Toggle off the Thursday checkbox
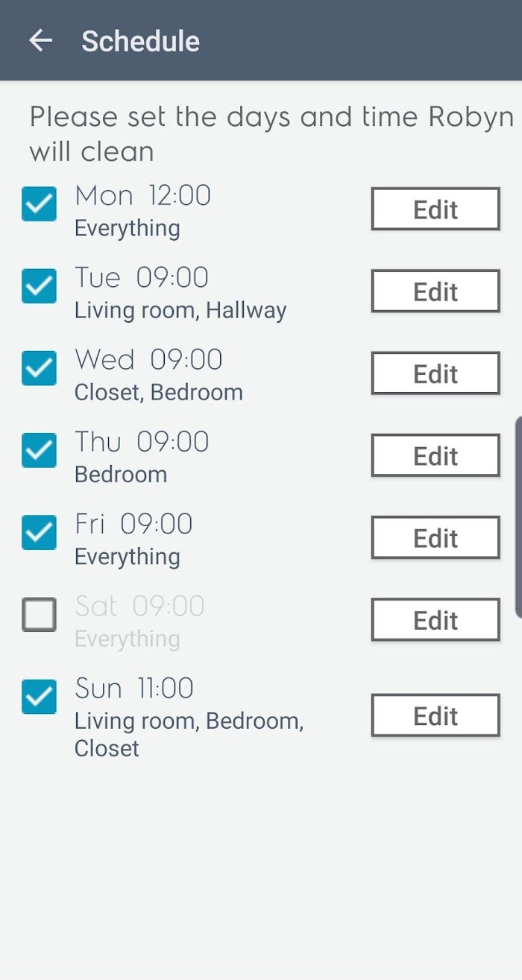Viewport: 522px width, 980px height. tap(39, 450)
